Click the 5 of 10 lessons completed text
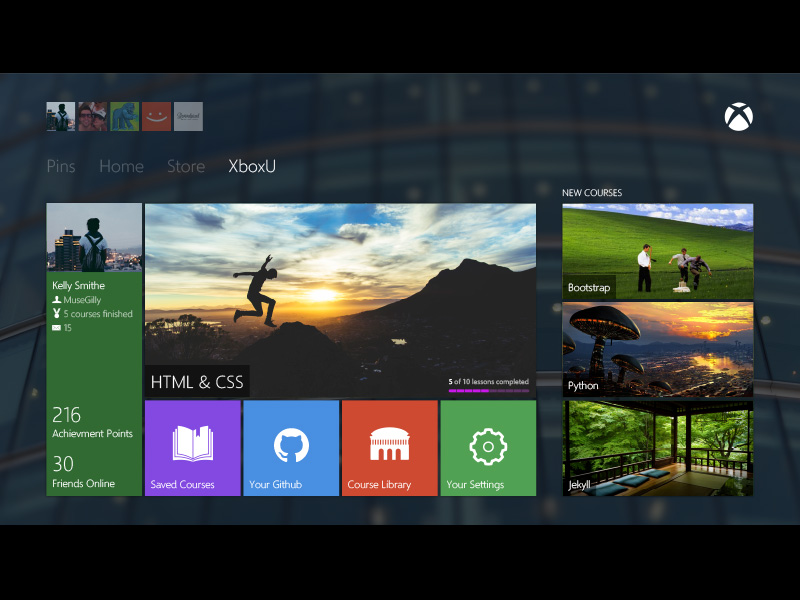The image size is (800, 600). 489,382
